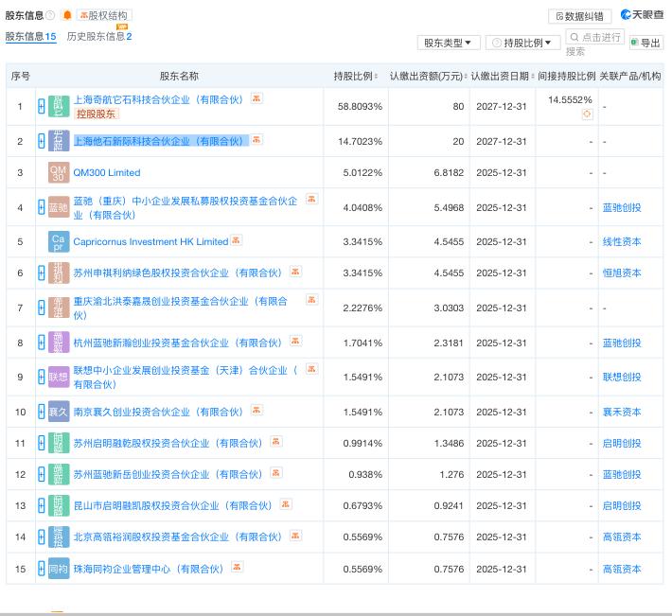Viewport: 672px width, 616px height.
Task: Open the 股东类型 dropdown filter
Action: point(448,43)
